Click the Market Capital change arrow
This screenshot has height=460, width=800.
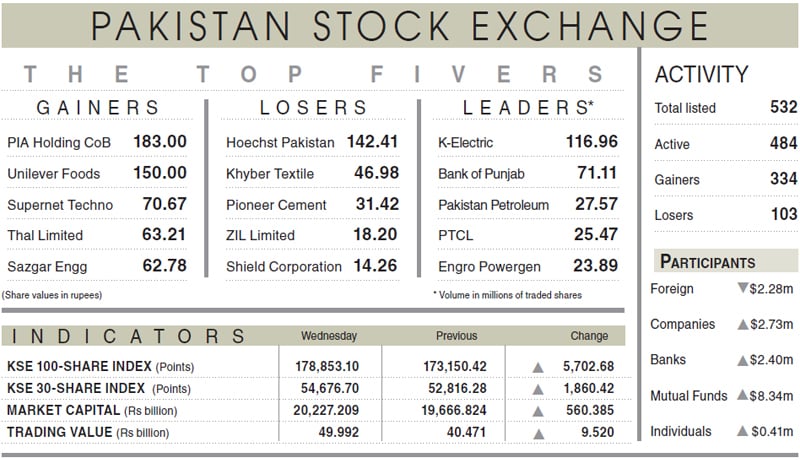coord(538,410)
